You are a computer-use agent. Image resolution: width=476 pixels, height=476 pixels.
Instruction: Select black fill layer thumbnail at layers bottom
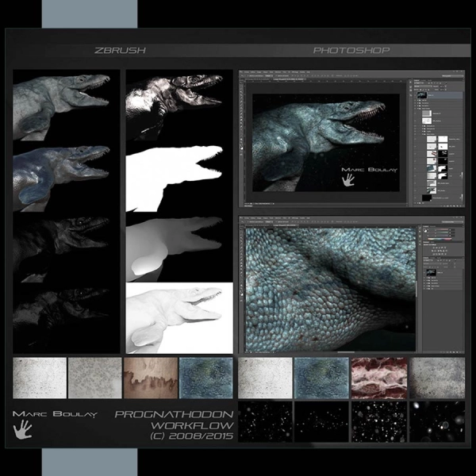[427, 198]
